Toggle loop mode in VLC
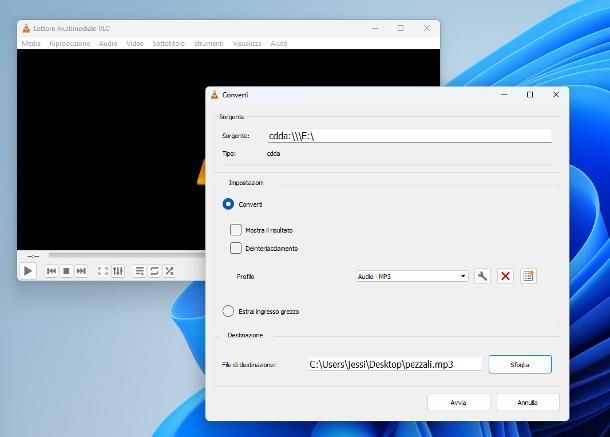The height and width of the screenshot is (437, 610). pyautogui.click(x=154, y=271)
